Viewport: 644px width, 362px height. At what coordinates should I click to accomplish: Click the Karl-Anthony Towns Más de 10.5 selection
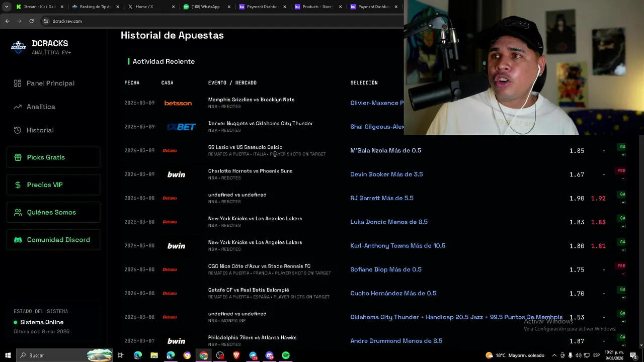tap(398, 246)
